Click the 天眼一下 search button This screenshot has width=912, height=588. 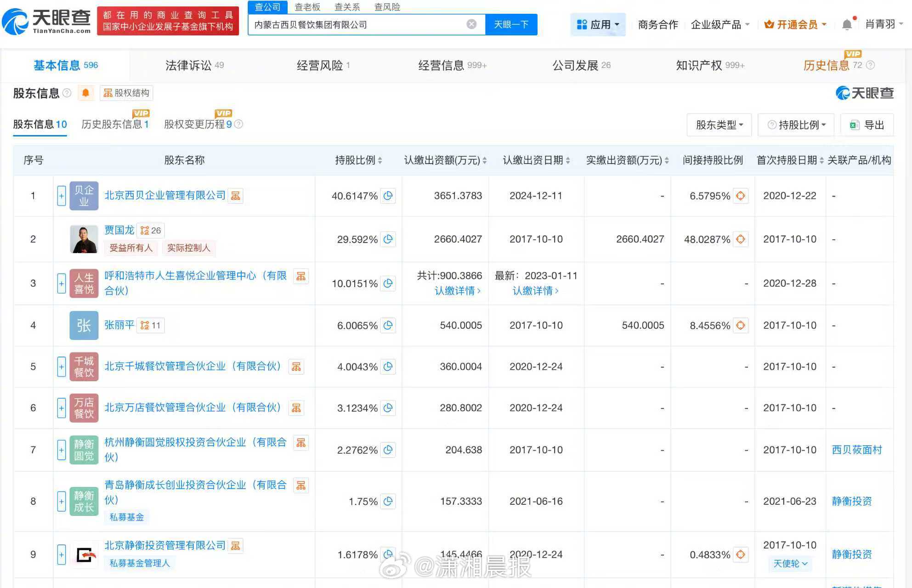tap(511, 24)
